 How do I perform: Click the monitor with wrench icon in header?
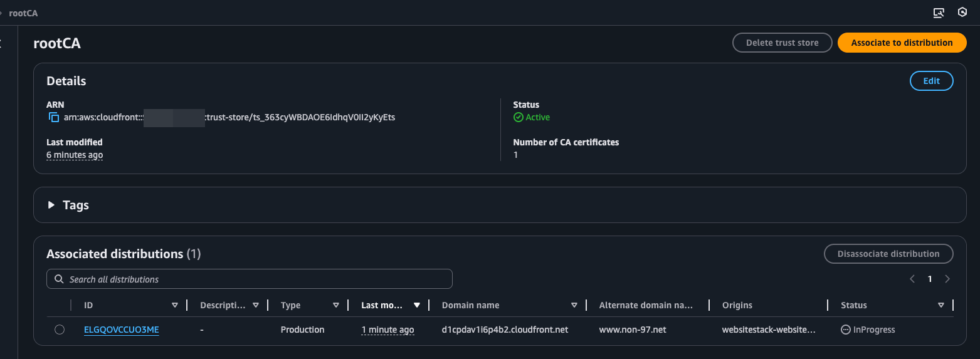pyautogui.click(x=938, y=13)
